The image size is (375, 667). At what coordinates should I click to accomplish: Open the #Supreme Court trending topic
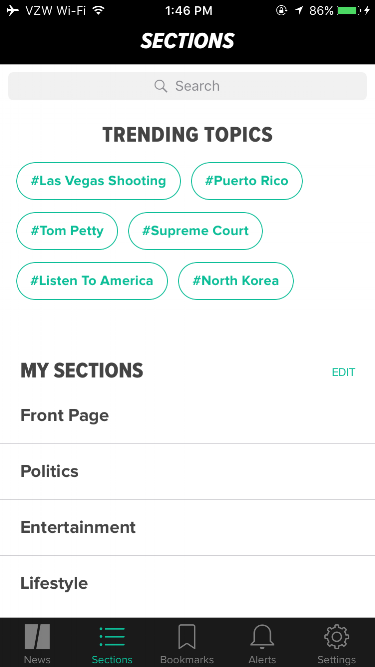196,231
